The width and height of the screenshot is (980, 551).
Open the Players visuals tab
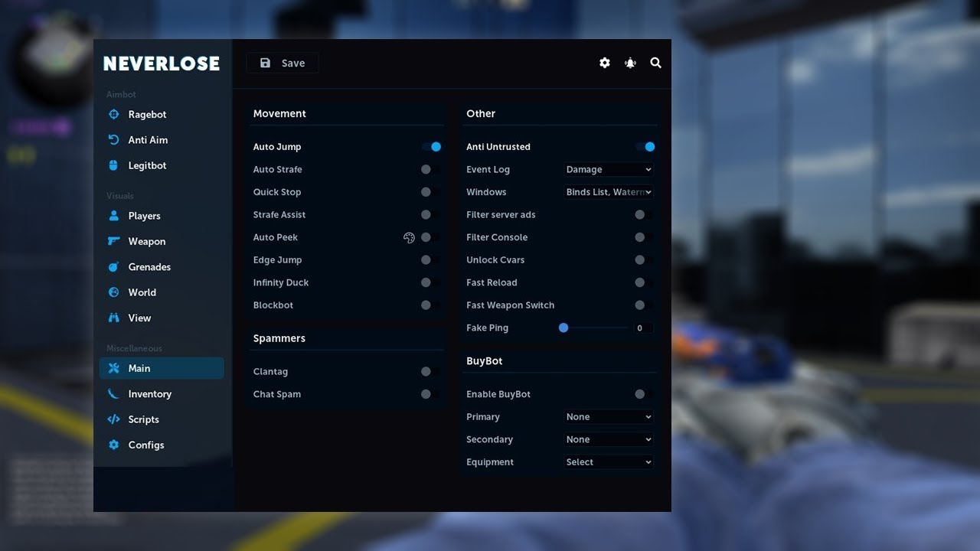pos(162,216)
